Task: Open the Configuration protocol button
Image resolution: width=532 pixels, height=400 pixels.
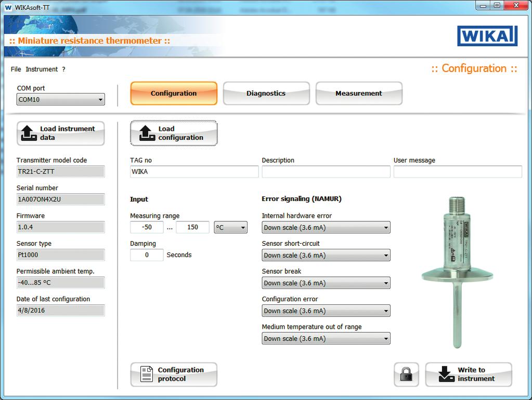Action: click(x=174, y=374)
